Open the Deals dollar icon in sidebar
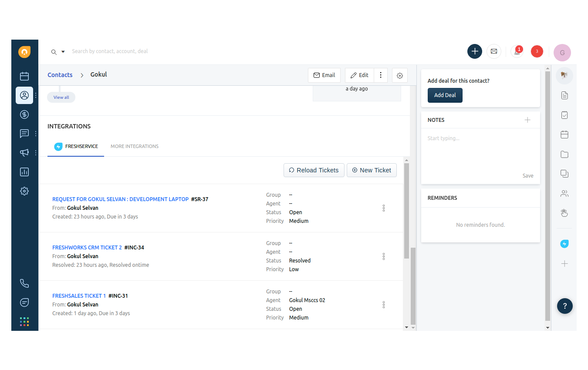This screenshot has width=588, height=370. pyautogui.click(x=24, y=114)
